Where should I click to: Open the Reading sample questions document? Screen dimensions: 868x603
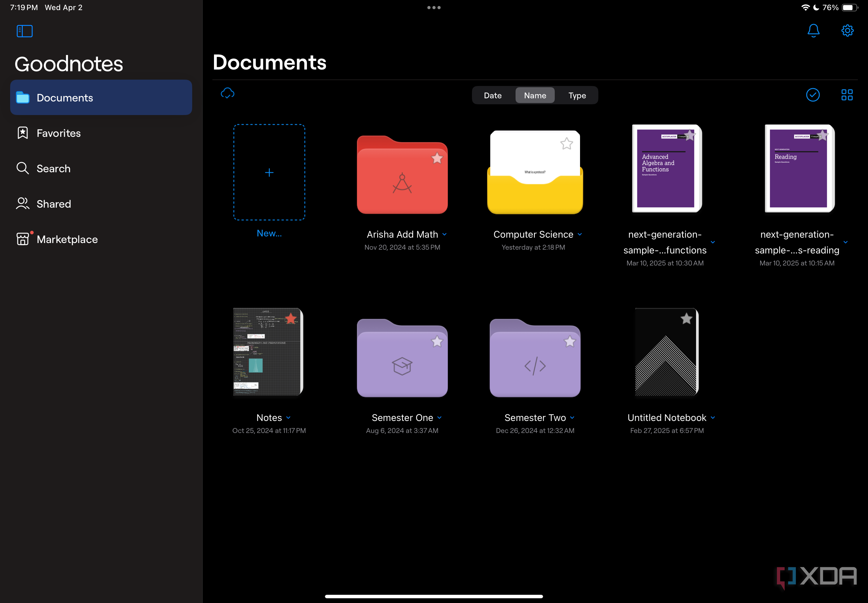point(800,168)
